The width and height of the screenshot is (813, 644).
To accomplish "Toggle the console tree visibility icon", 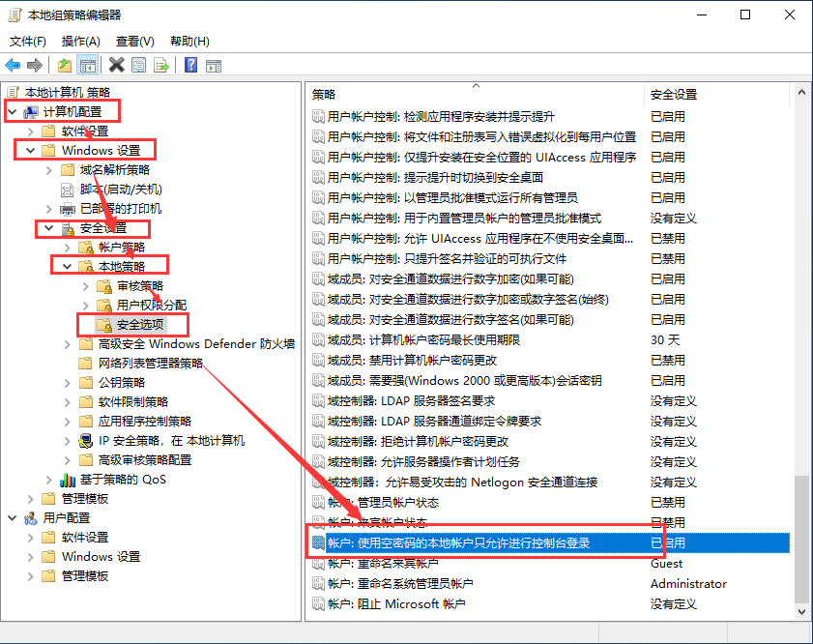I will pos(88,65).
